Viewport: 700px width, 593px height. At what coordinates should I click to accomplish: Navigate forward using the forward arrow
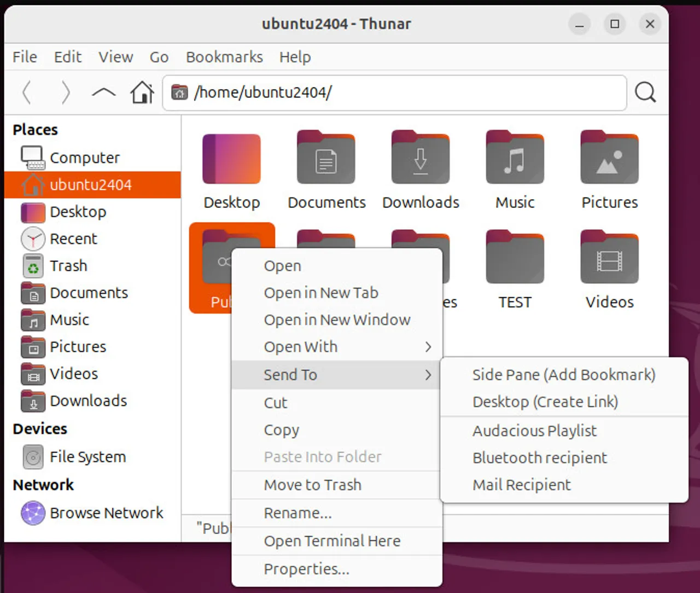click(x=65, y=92)
